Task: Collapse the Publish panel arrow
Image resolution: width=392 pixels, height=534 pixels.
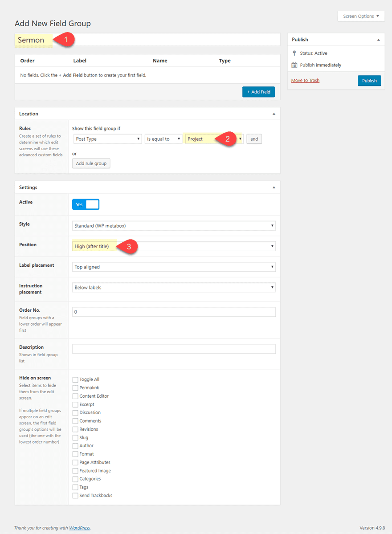Action: [378, 40]
